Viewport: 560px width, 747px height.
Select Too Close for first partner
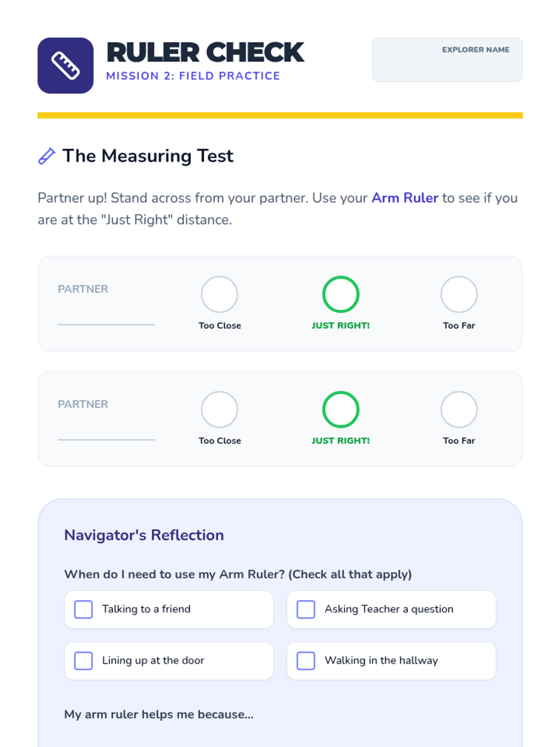[x=219, y=294]
